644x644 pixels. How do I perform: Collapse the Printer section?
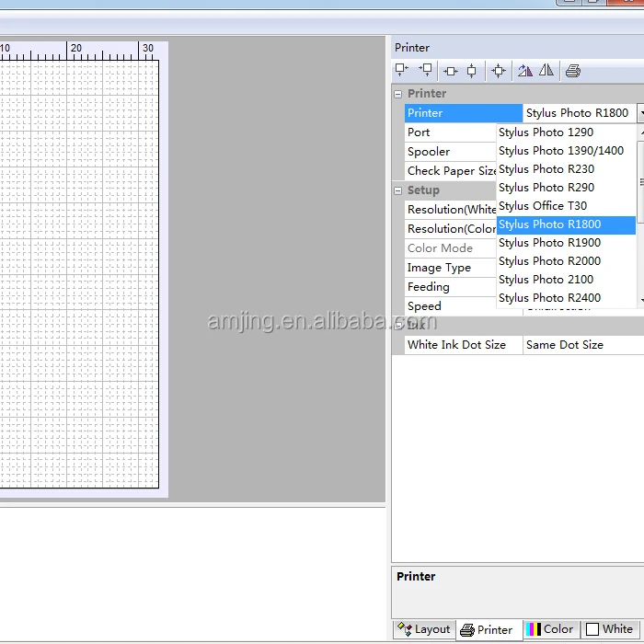pos(397,94)
